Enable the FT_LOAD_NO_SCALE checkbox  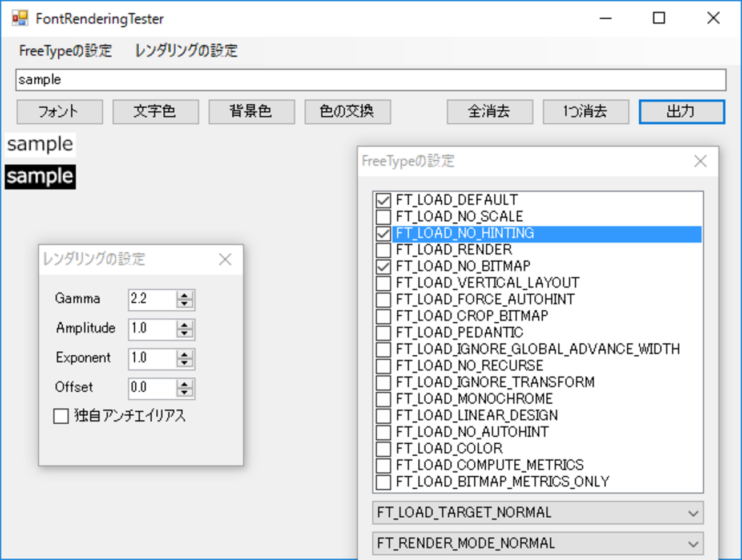pos(384,217)
